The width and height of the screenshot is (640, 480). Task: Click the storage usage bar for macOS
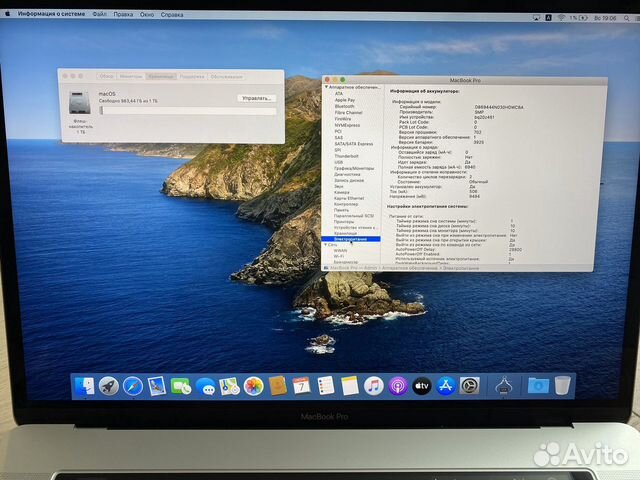pyautogui.click(x=188, y=110)
